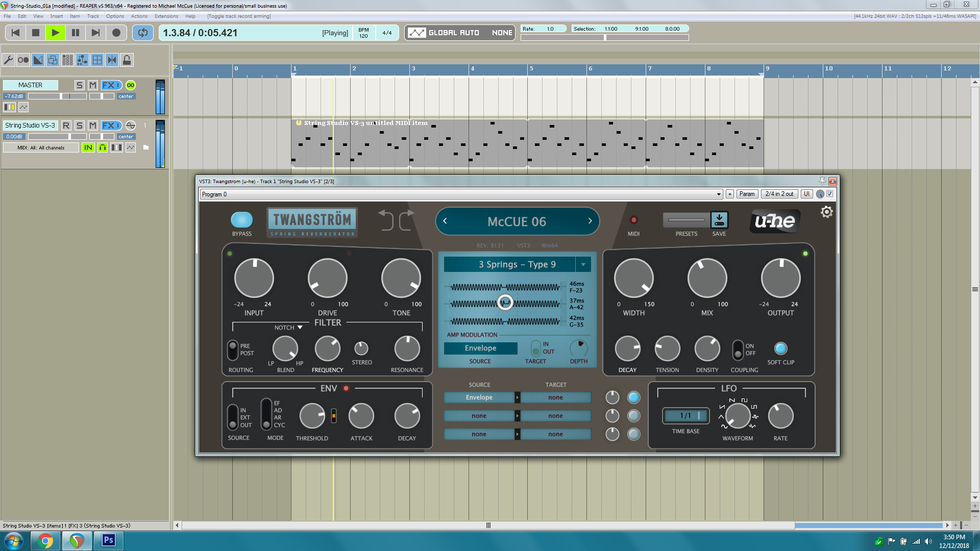Toggle the repeat loop button
This screenshot has width=980, height=551.
point(143,33)
